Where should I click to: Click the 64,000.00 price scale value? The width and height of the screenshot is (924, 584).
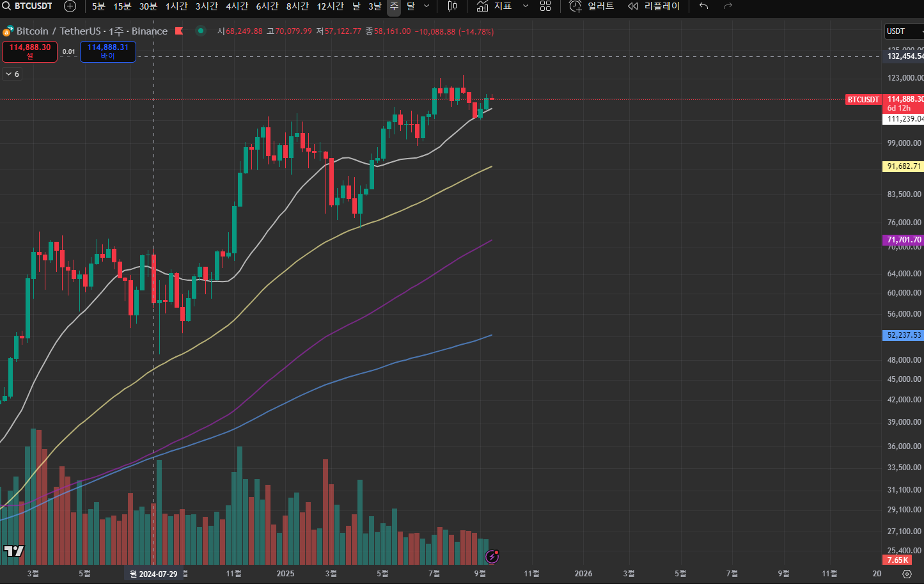point(904,274)
